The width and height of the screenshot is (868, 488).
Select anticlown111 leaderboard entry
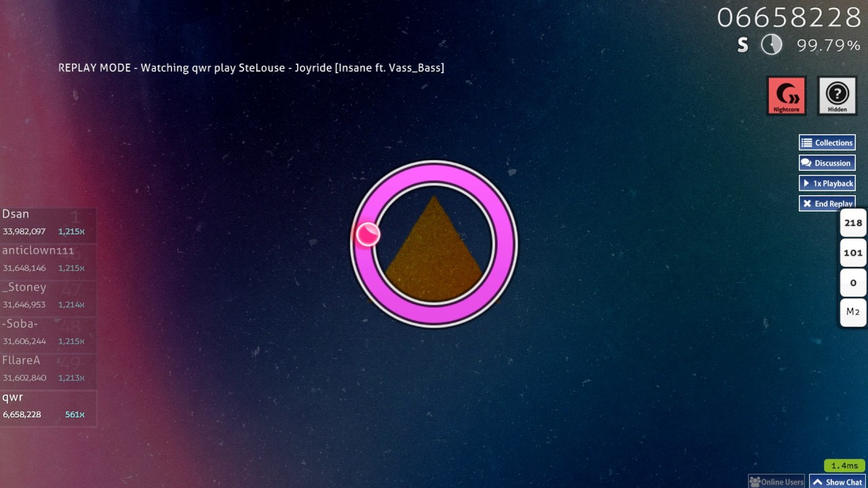49,262
